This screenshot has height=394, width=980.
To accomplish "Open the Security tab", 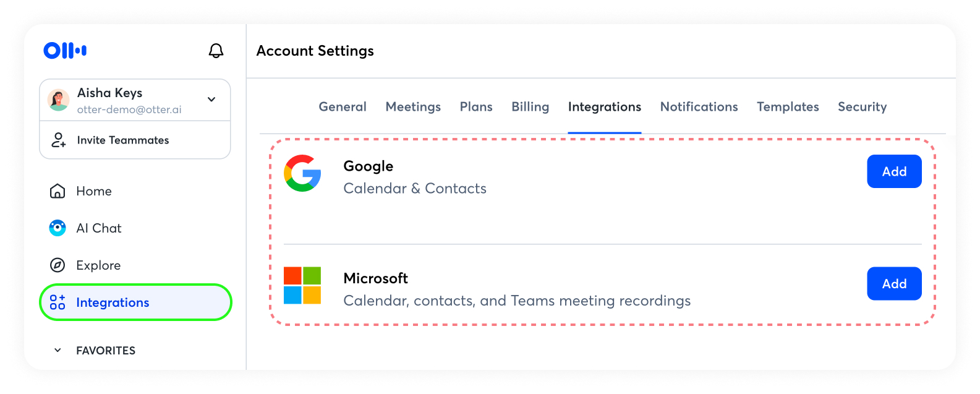I will (862, 107).
